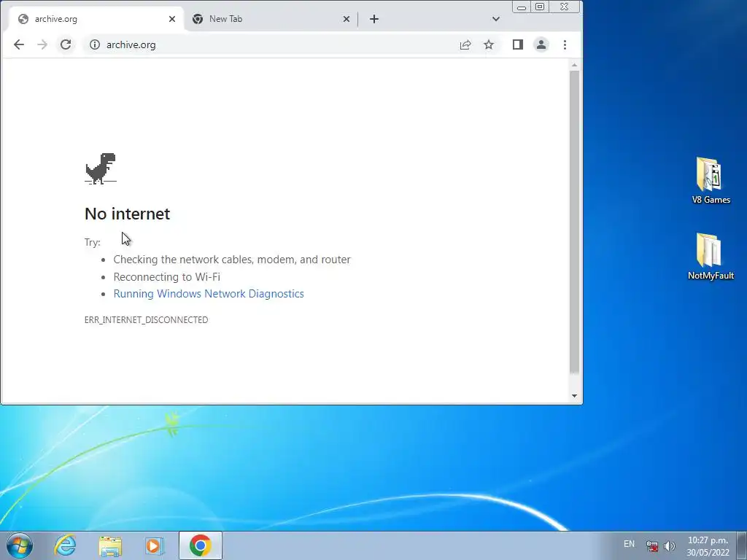Screen dimensions: 747x560
Task: Open the network status tray icon
Action: (x=651, y=546)
